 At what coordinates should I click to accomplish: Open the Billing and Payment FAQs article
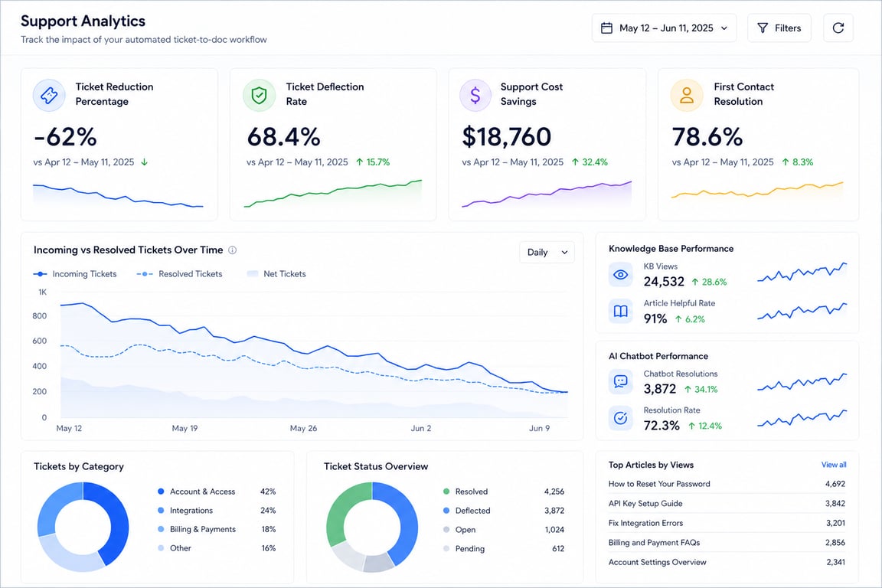727,542
